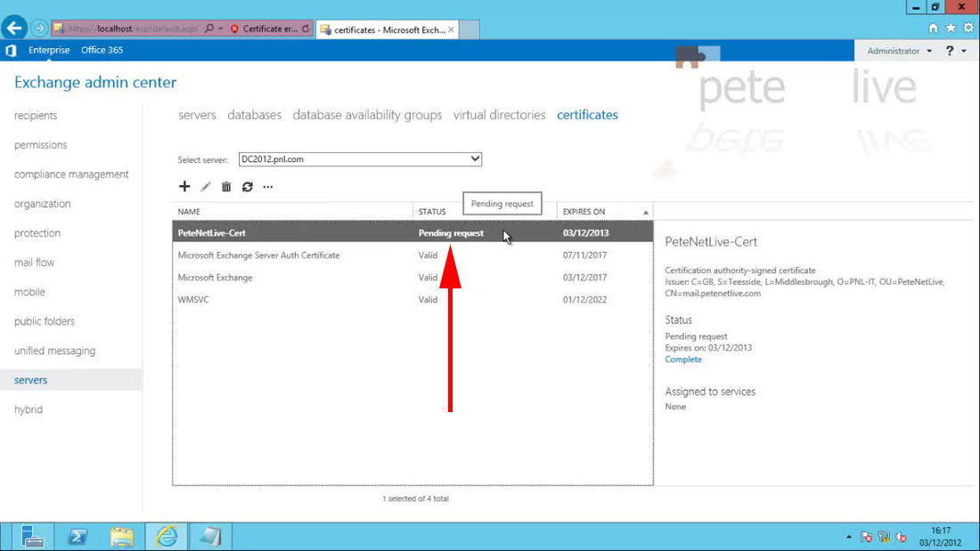Select servers in the left navigation
The height and width of the screenshot is (551, 980).
70,380
